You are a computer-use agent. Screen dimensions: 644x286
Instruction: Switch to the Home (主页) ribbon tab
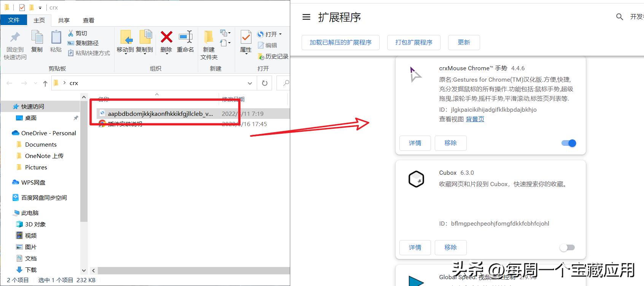click(39, 21)
